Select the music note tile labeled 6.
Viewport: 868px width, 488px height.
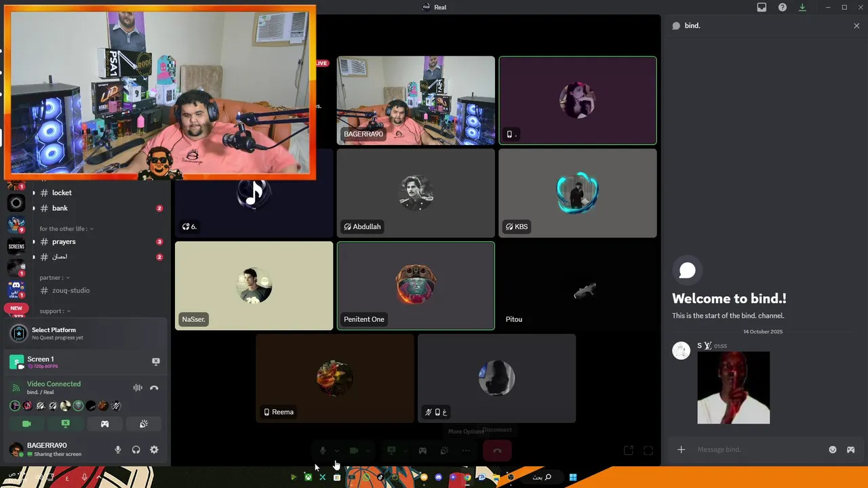[x=254, y=193]
